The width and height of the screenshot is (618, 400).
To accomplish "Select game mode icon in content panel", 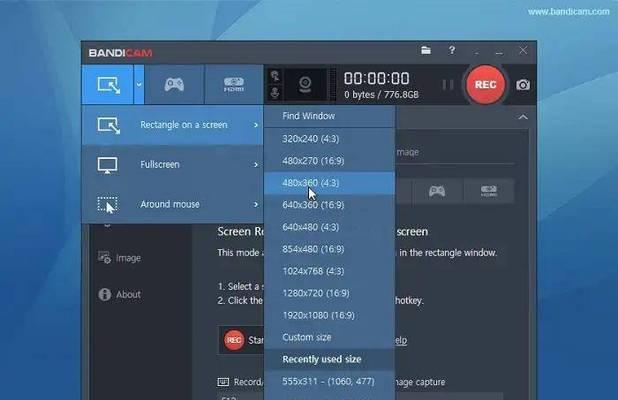I will click(437, 191).
